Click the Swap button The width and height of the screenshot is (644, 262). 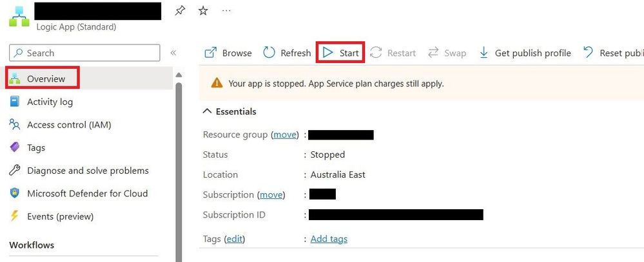(x=447, y=53)
